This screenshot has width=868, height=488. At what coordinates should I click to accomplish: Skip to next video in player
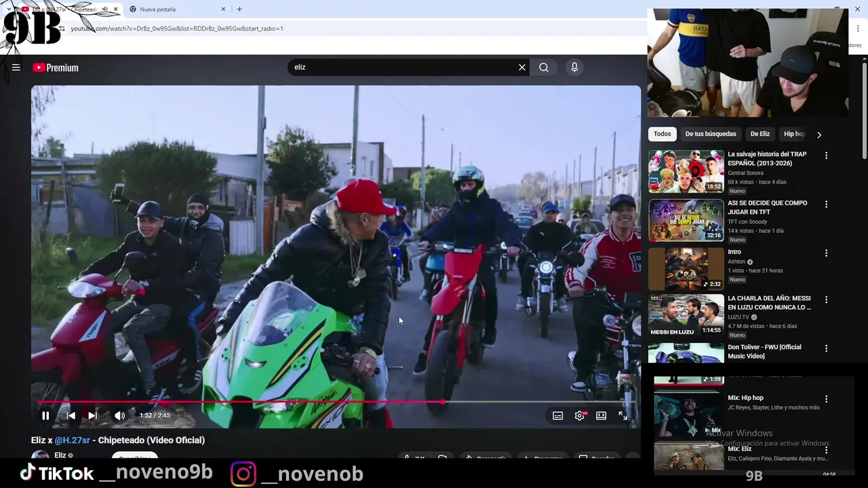(92, 415)
